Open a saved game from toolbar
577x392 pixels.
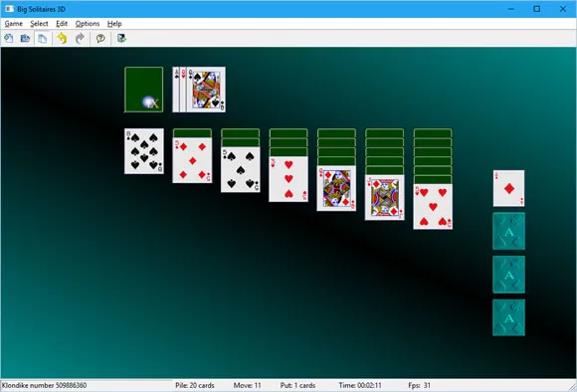point(25,38)
